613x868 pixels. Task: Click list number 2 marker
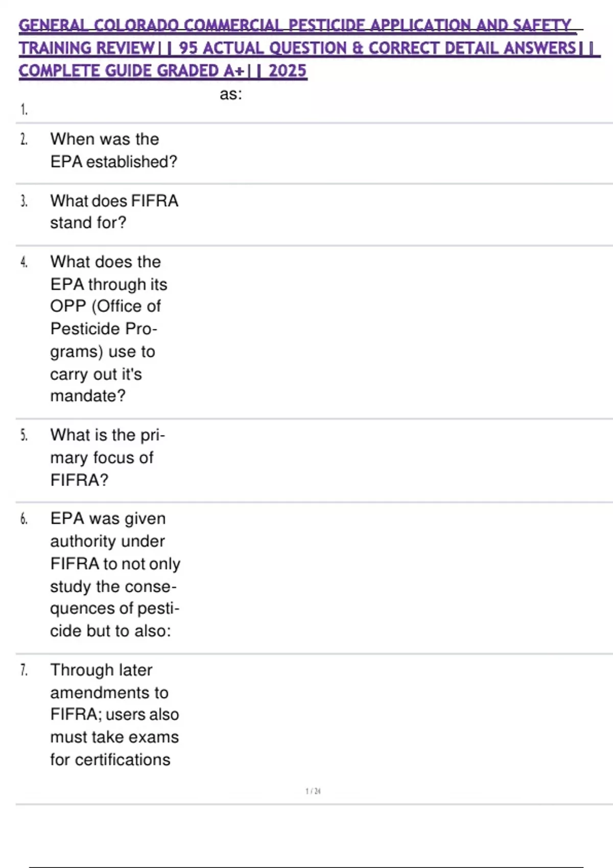23,139
